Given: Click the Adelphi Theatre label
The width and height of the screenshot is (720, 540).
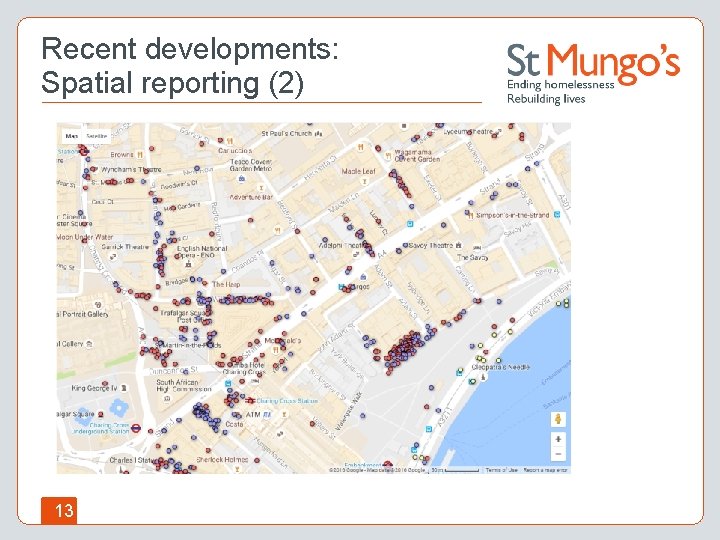Looking at the screenshot, I should pos(342,246).
